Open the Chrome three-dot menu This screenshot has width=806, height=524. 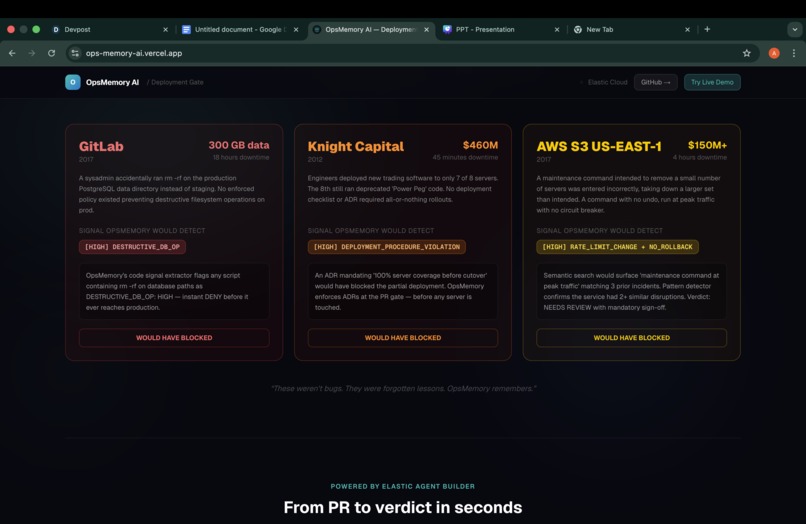tap(794, 53)
